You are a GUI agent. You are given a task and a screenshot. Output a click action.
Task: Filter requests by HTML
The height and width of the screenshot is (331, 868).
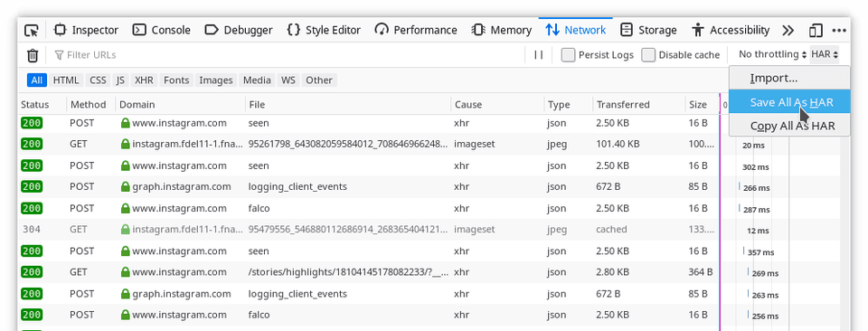[66, 80]
